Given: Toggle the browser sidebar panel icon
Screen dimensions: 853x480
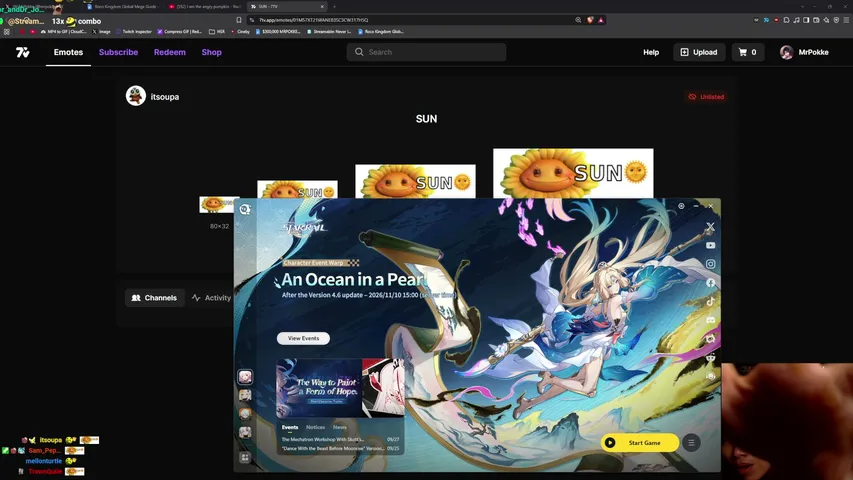Looking at the screenshot, I should pyautogui.click(x=806, y=20).
